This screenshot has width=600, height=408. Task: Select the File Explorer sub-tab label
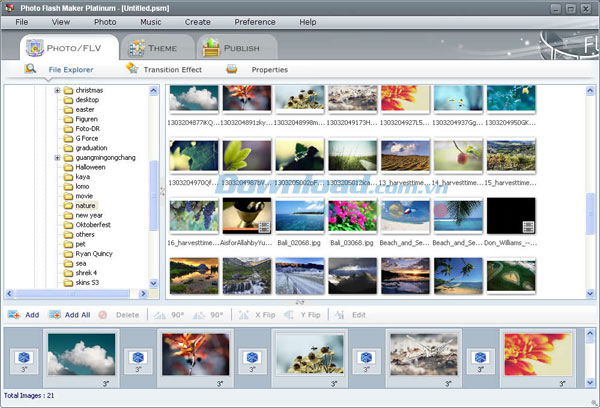pyautogui.click(x=71, y=70)
